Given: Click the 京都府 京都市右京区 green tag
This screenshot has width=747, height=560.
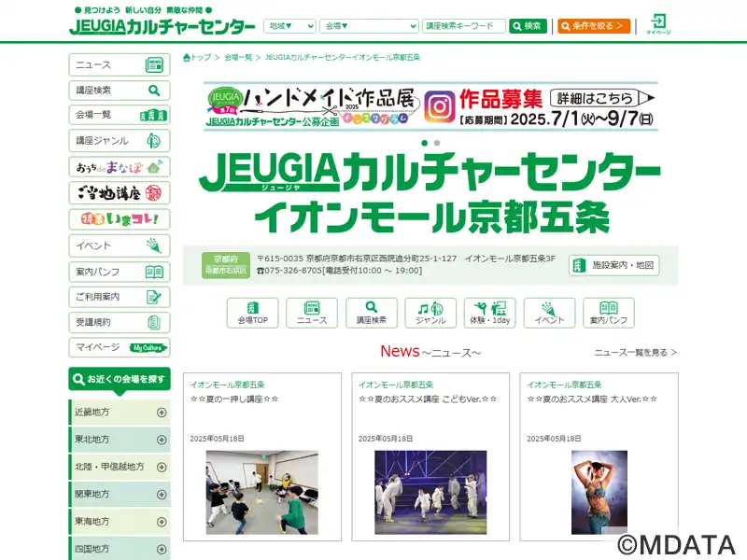Looking at the screenshot, I should point(226,265).
